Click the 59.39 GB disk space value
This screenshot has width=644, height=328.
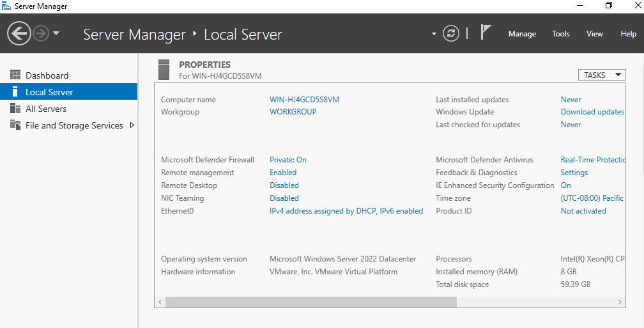pyautogui.click(x=576, y=285)
